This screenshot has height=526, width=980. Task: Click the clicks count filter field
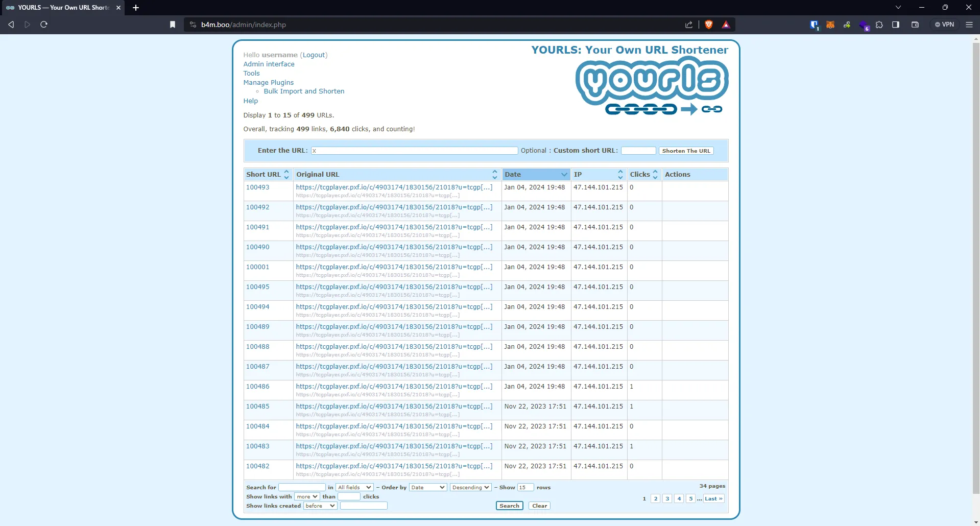pyautogui.click(x=349, y=496)
